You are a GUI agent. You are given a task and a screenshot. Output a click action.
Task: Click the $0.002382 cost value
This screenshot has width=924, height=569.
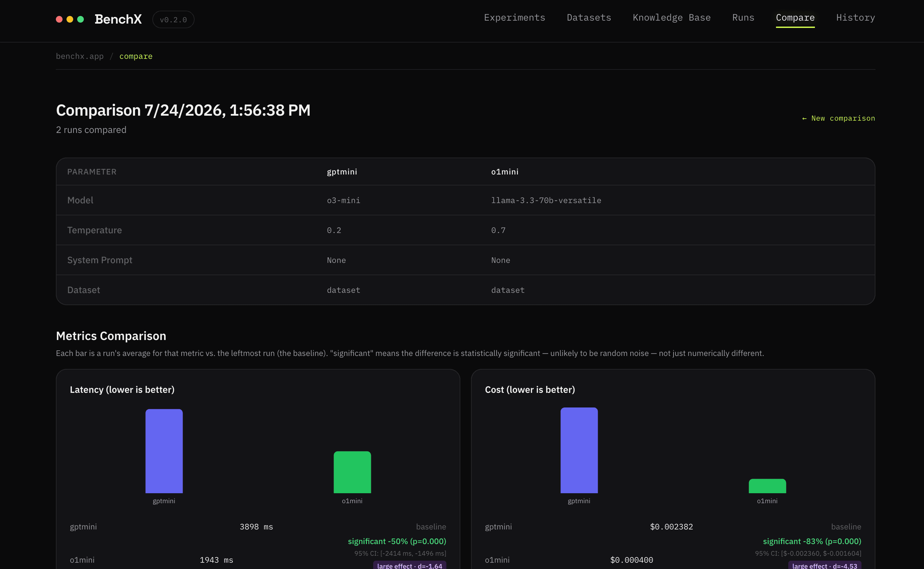(x=671, y=526)
